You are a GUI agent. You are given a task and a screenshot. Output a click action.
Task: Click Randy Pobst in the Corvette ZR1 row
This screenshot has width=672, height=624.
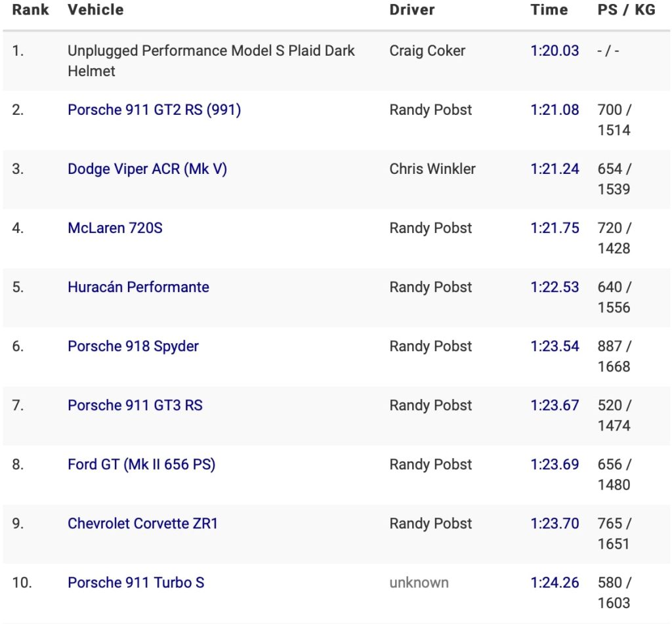point(430,524)
